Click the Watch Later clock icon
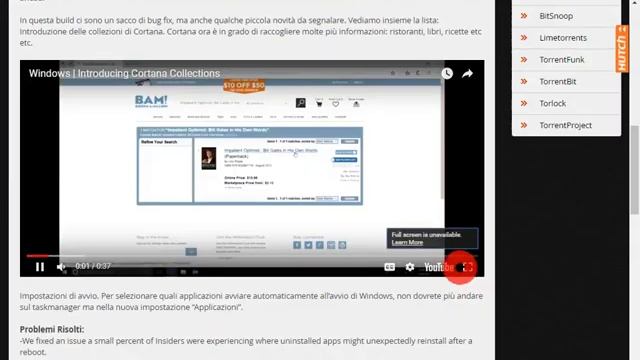Image resolution: width=640 pixels, height=360 pixels. (x=447, y=73)
